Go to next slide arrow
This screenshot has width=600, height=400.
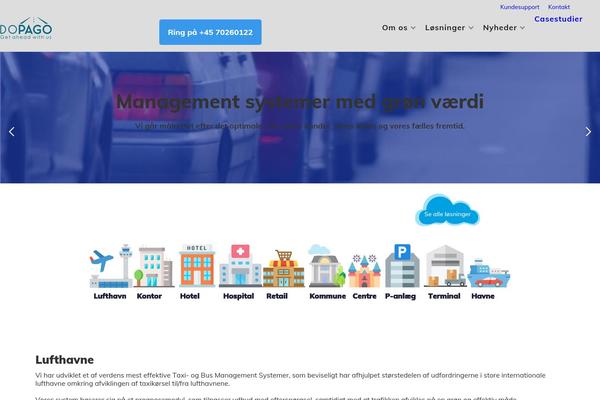(588, 132)
